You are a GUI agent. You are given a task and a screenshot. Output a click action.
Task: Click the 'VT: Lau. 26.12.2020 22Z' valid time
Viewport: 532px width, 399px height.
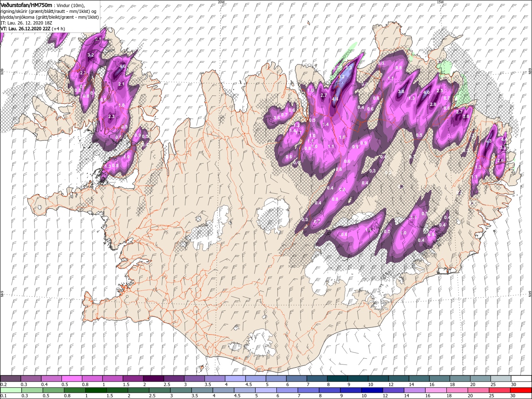[x=26, y=29]
